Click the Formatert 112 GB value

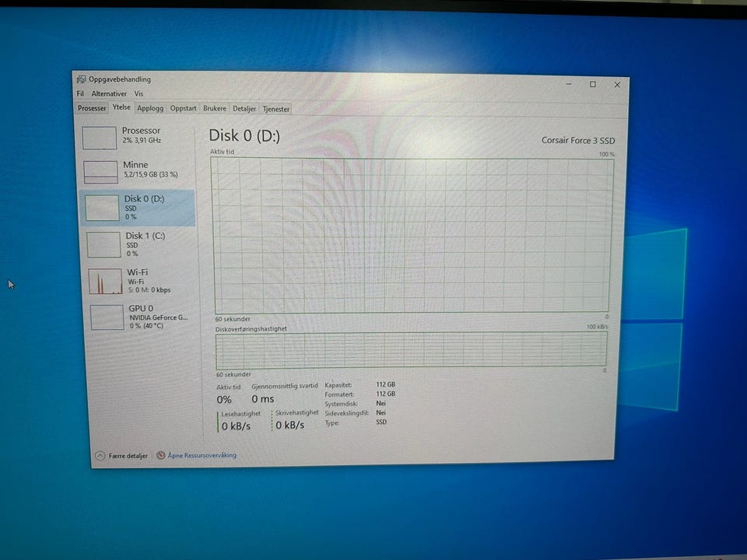pos(385,394)
